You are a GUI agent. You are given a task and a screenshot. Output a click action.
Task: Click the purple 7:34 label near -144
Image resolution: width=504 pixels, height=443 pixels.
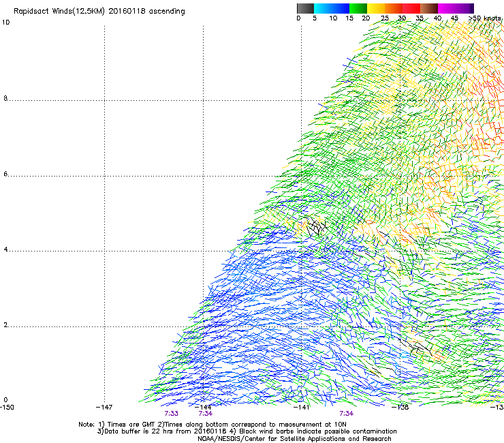[x=206, y=414]
